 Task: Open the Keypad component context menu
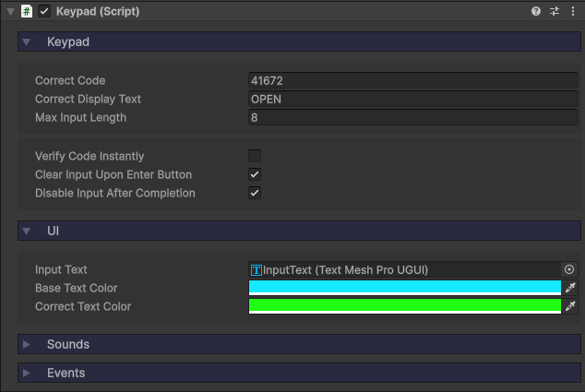[x=573, y=11]
